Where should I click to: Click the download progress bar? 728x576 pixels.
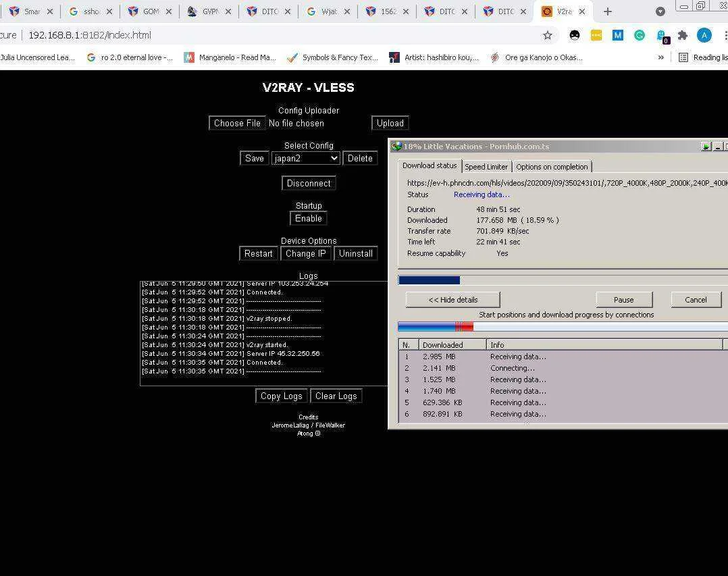coord(563,280)
